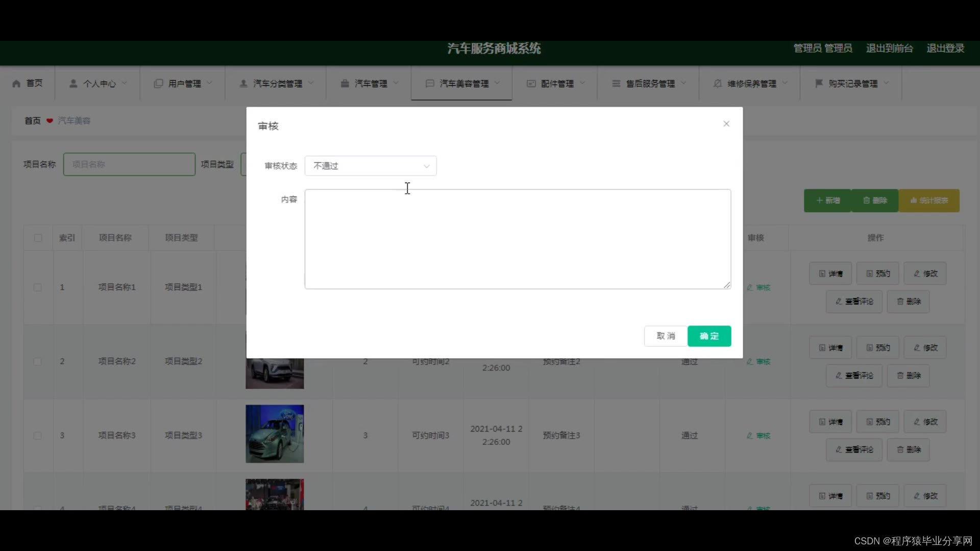
Task: Select the 首页 home icon in navigation
Action: pyautogui.click(x=16, y=83)
